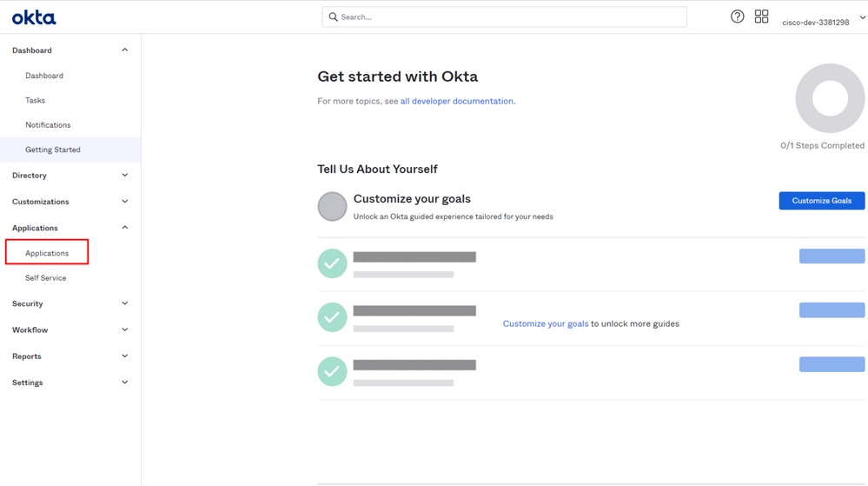Select Applications in the sidebar submenu

tap(47, 253)
